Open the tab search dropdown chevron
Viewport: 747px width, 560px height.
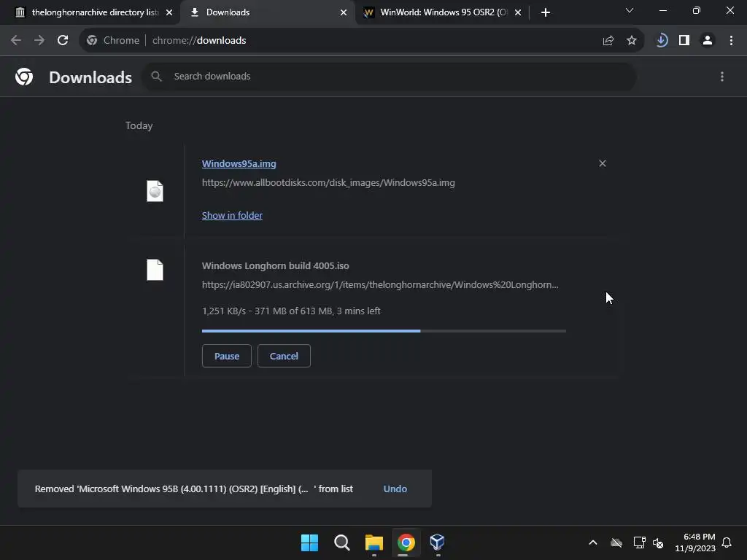[630, 10]
